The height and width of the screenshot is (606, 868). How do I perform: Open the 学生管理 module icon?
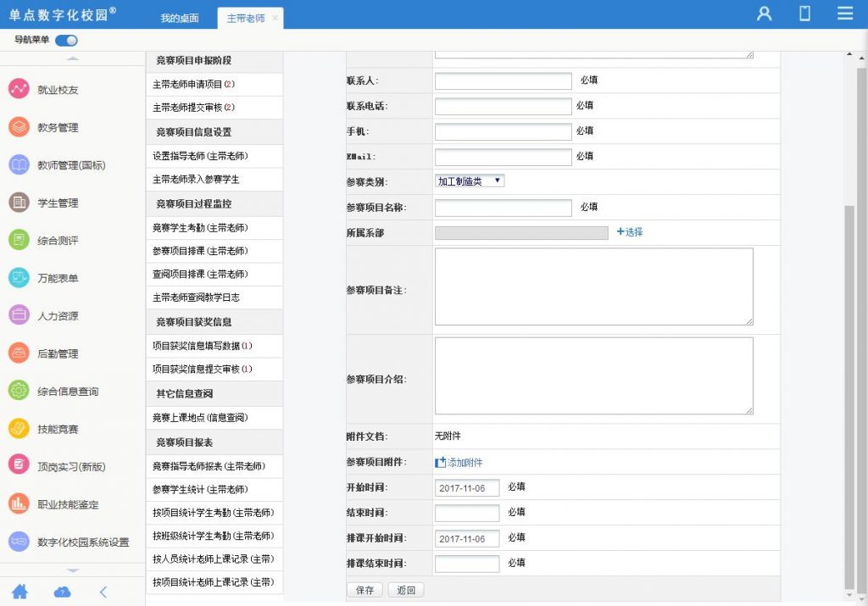19,202
